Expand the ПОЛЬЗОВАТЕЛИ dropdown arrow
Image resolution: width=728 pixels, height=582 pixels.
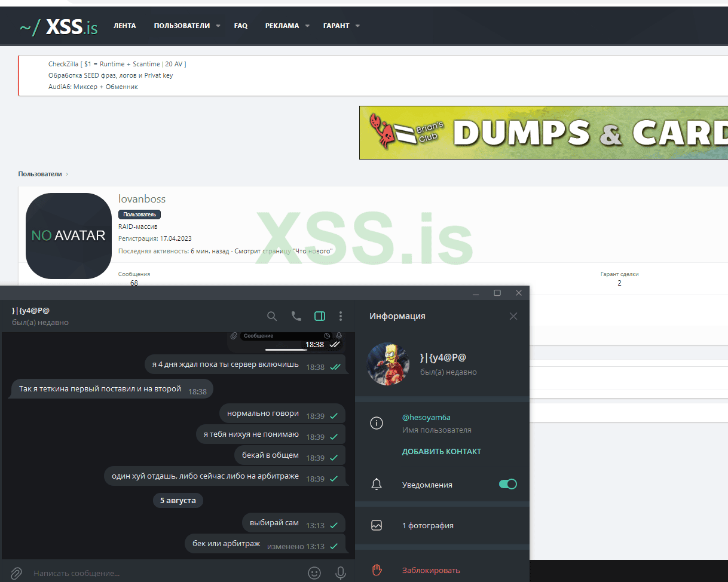(218, 26)
